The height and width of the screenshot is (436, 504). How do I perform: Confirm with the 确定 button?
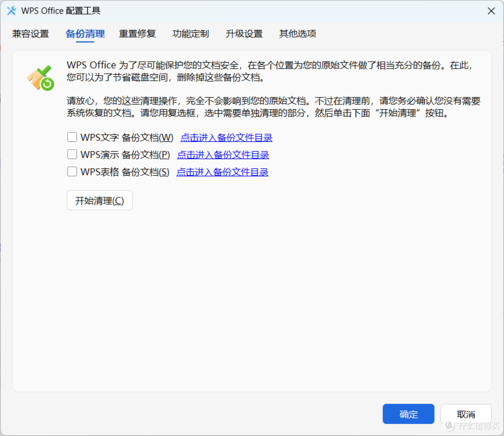click(408, 414)
